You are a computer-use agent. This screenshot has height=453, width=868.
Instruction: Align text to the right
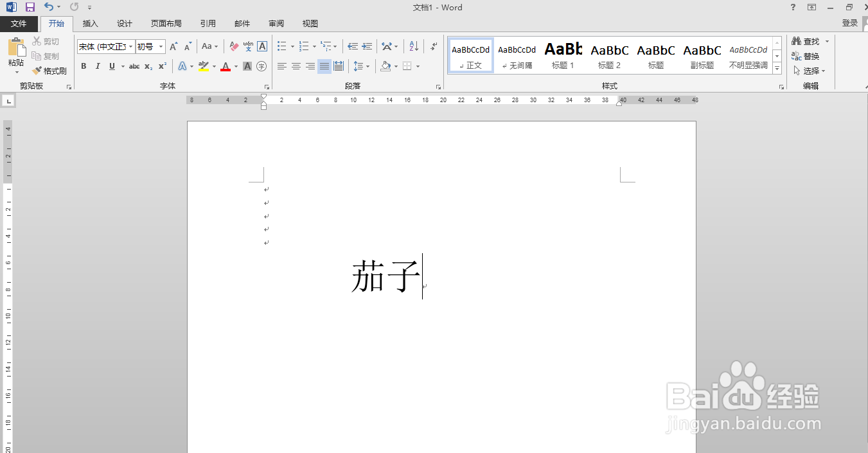click(x=310, y=66)
